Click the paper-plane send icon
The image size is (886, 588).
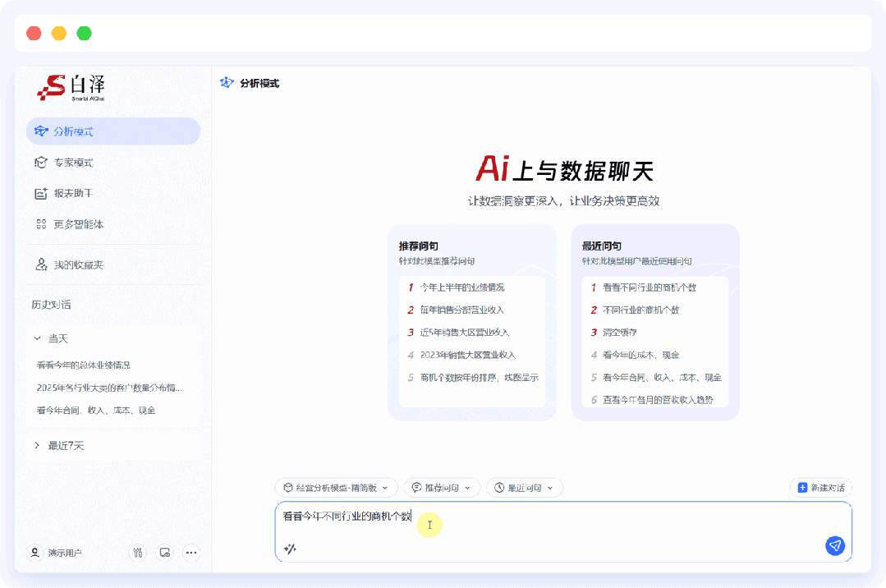[834, 544]
